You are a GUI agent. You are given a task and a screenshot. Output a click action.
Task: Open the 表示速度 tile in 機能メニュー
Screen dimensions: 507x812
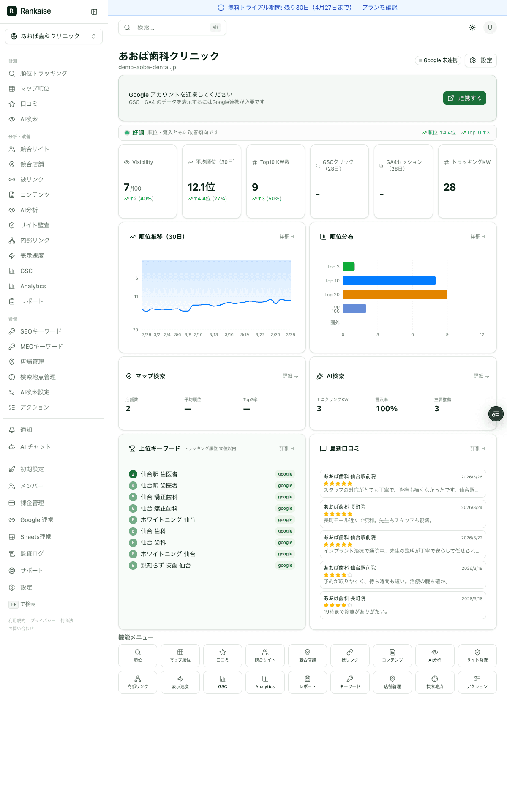[180, 682]
